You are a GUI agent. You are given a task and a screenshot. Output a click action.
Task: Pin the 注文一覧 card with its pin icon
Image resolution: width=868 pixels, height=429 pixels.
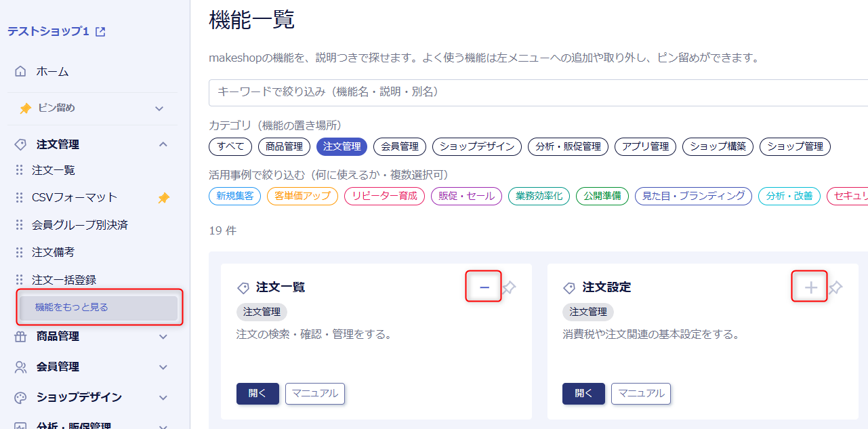coord(510,287)
